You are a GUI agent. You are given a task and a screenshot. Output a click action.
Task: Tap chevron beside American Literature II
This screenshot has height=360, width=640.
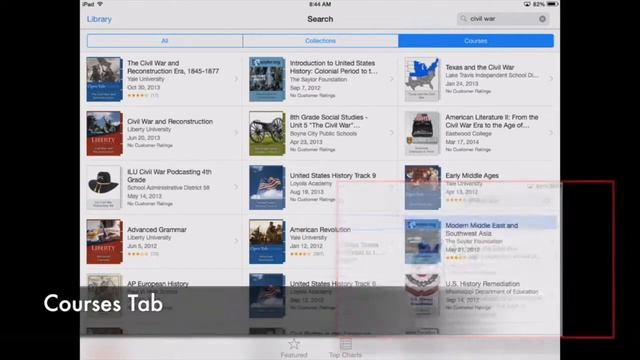551,133
